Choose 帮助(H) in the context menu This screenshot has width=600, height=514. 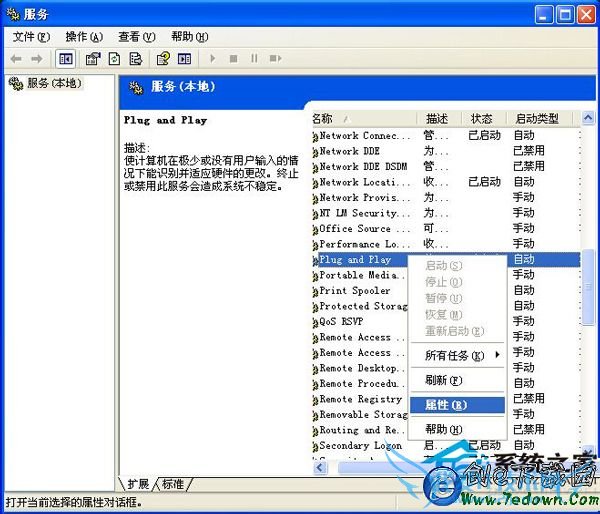point(457,429)
